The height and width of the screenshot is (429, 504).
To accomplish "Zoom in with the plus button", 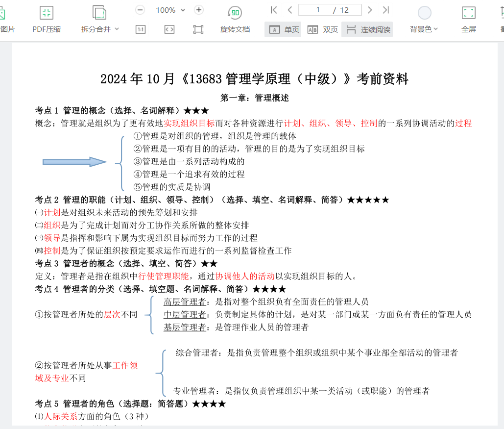I will coord(199,10).
